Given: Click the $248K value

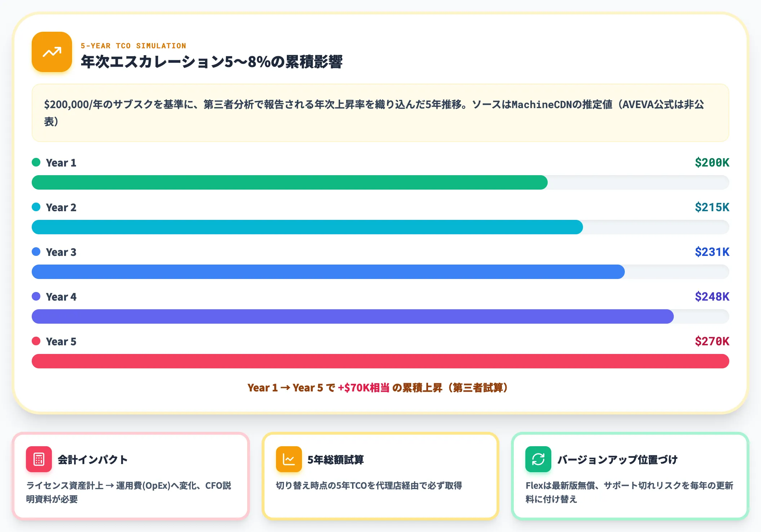Looking at the screenshot, I should point(712,297).
